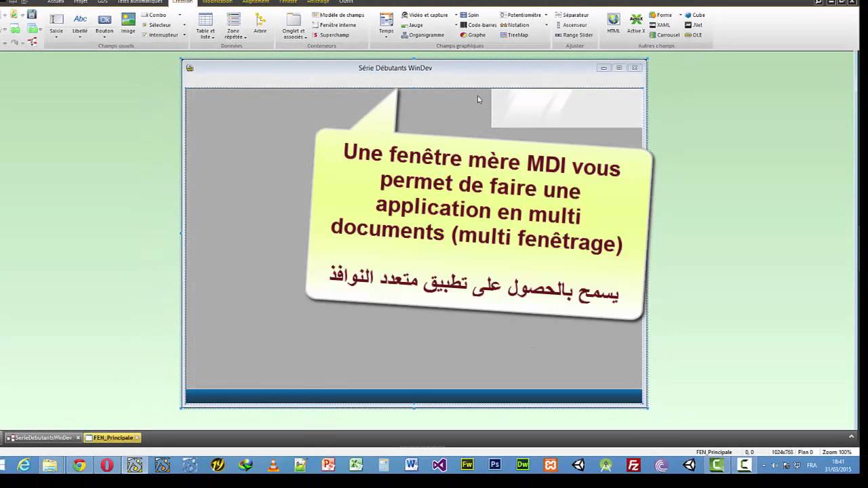Click the Modèle de champs button

338,15
